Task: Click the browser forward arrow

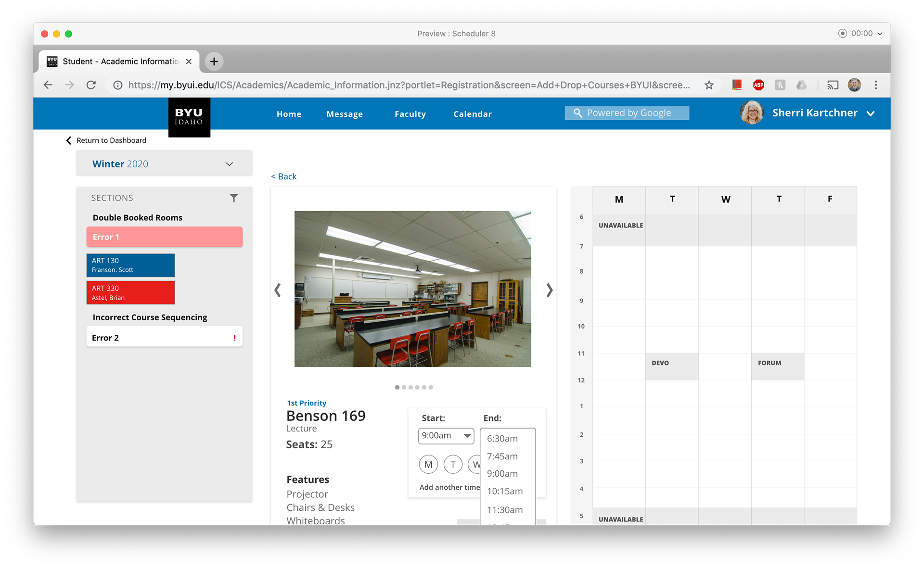Action: click(x=69, y=85)
